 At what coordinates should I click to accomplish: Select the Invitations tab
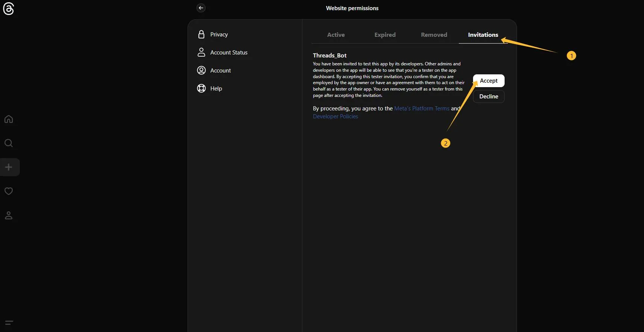pos(483,35)
